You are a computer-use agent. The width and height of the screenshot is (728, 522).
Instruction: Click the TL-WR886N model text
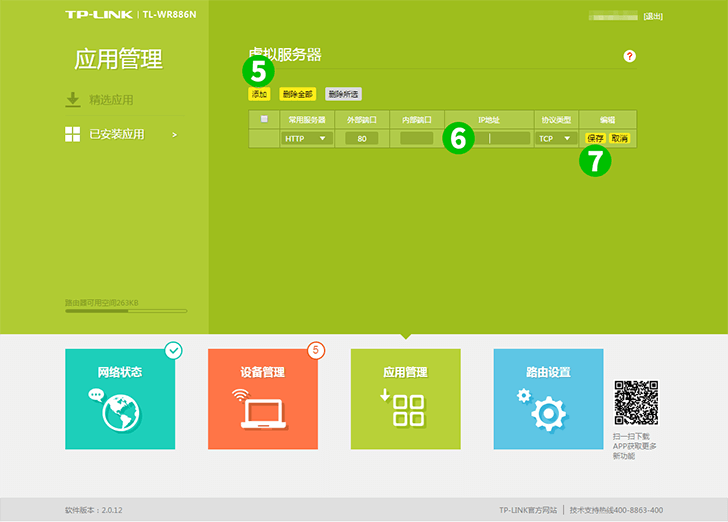coord(169,15)
